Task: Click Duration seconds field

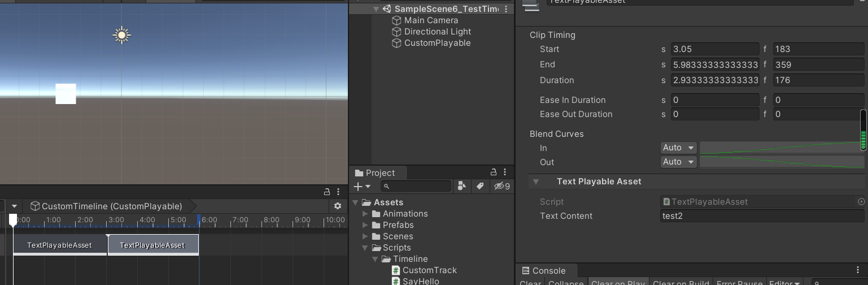Action: click(715, 80)
